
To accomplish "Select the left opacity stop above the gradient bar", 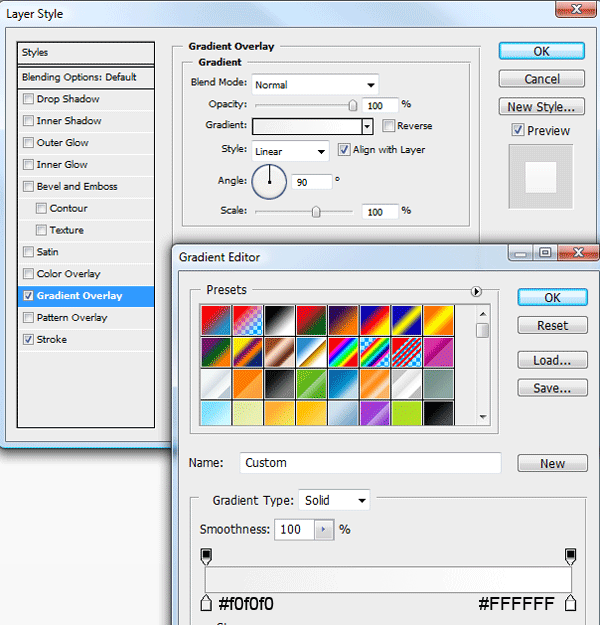I will [x=206, y=556].
